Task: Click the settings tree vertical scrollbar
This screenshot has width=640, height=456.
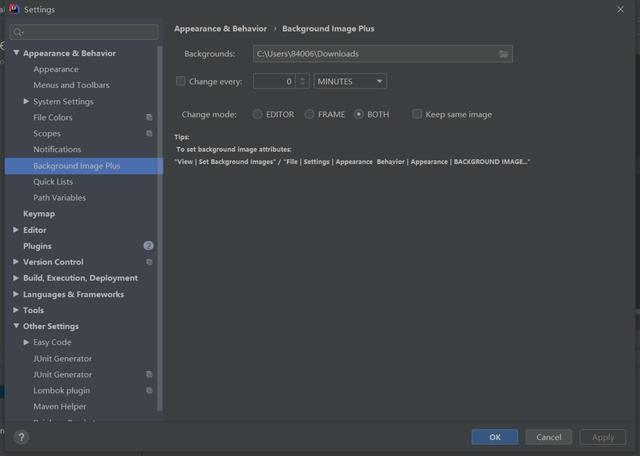Action: [x=160, y=229]
